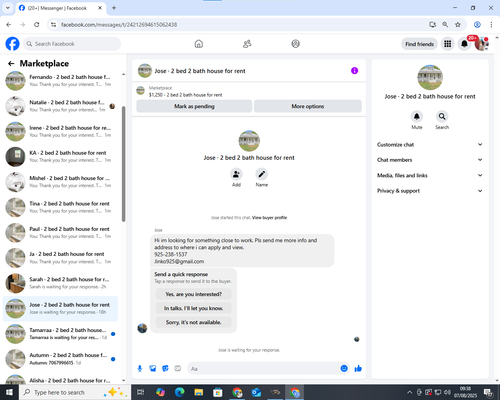Open Mishel's conversation in the list
Viewport: 500px width, 400px height.
(x=60, y=182)
